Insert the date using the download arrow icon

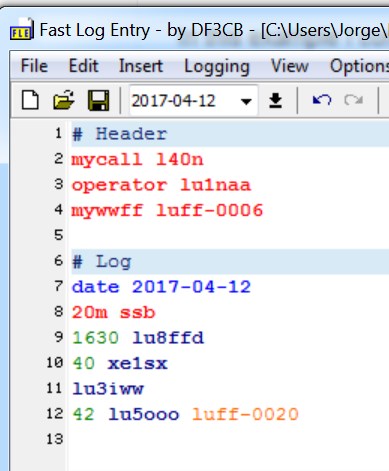click(275, 100)
